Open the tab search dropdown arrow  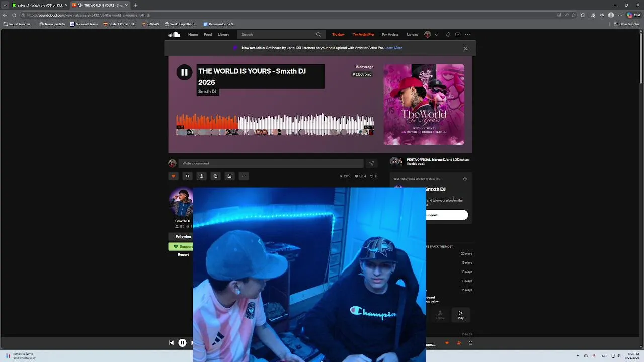pyautogui.click(x=5, y=5)
